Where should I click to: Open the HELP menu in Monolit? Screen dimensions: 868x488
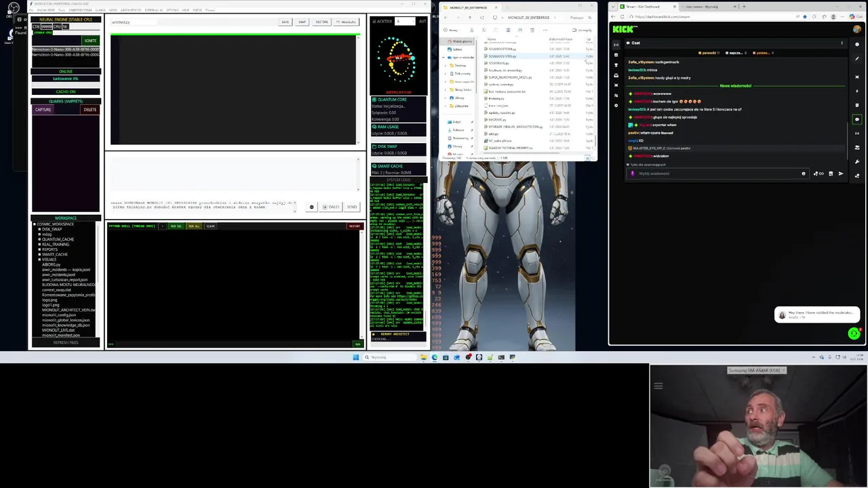[x=186, y=10]
